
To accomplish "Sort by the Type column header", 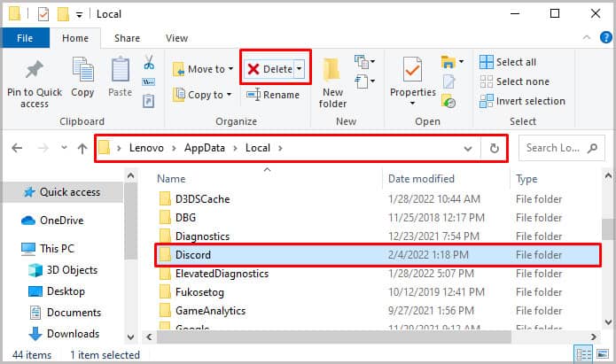I will click(x=526, y=179).
